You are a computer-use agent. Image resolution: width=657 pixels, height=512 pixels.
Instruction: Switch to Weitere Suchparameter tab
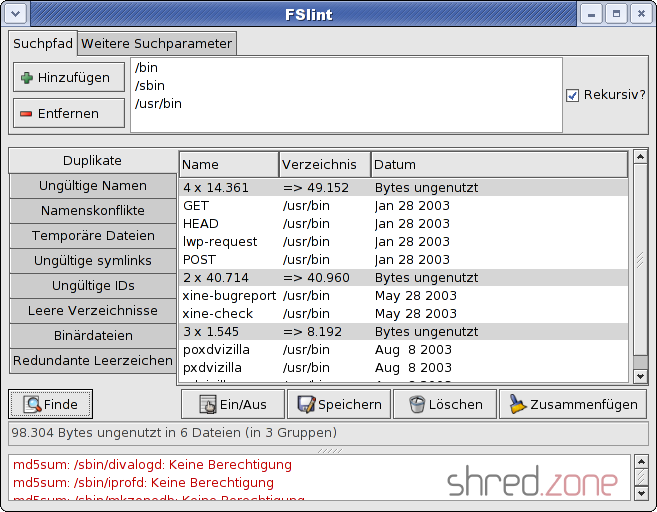coord(156,43)
